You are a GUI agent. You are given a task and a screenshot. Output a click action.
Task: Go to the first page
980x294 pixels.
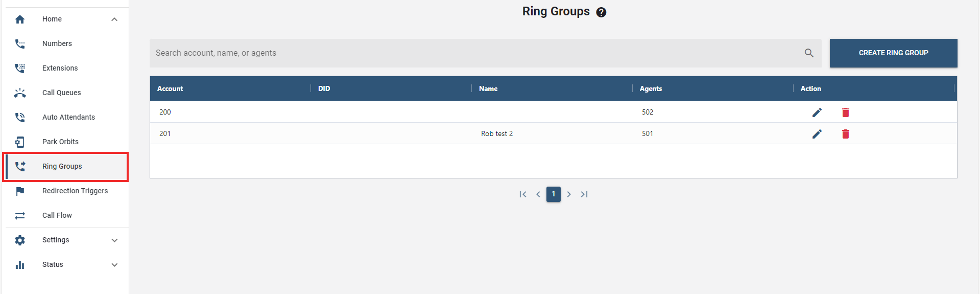(523, 194)
